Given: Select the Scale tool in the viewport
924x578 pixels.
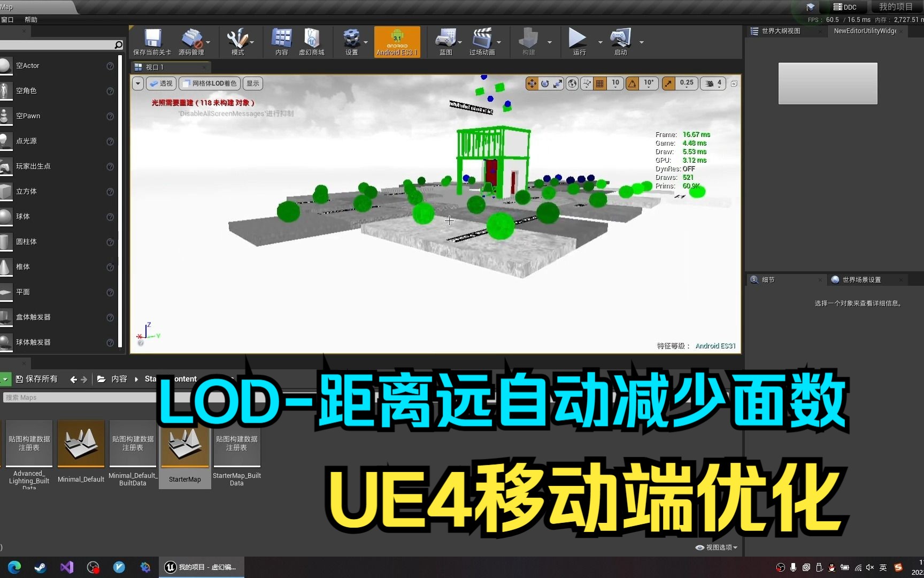Looking at the screenshot, I should [558, 83].
